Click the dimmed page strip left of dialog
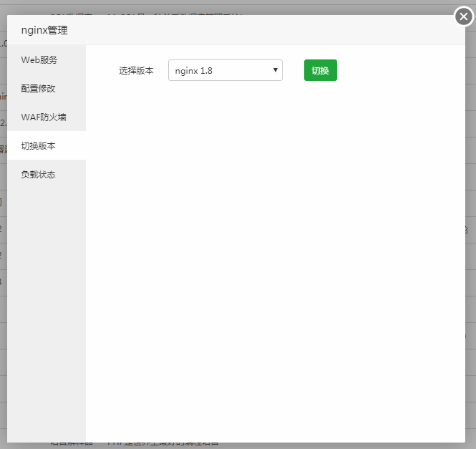This screenshot has height=449, width=476. 3,286
